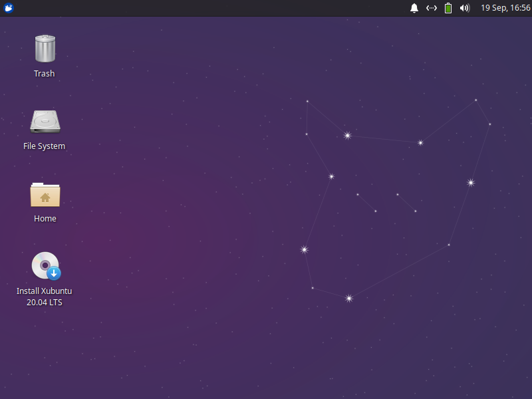
Task: Click empty desktop below Install Xubuntu icon
Action: tap(45, 352)
